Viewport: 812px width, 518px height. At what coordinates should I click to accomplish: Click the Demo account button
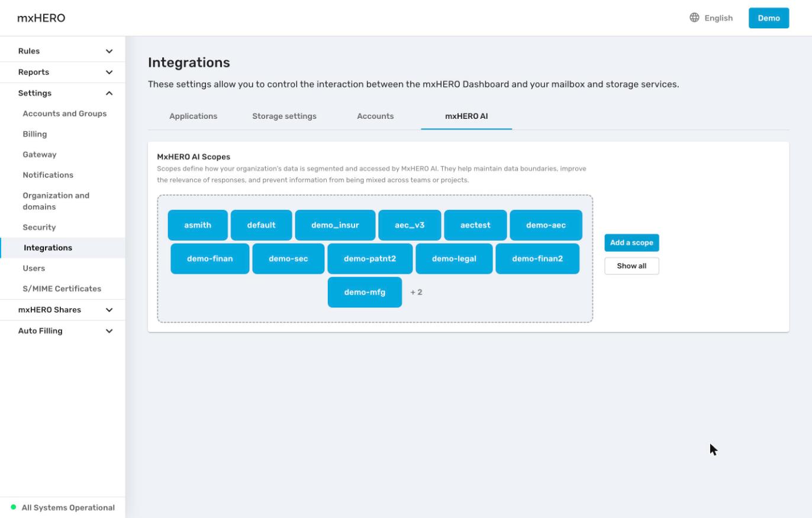(x=769, y=18)
